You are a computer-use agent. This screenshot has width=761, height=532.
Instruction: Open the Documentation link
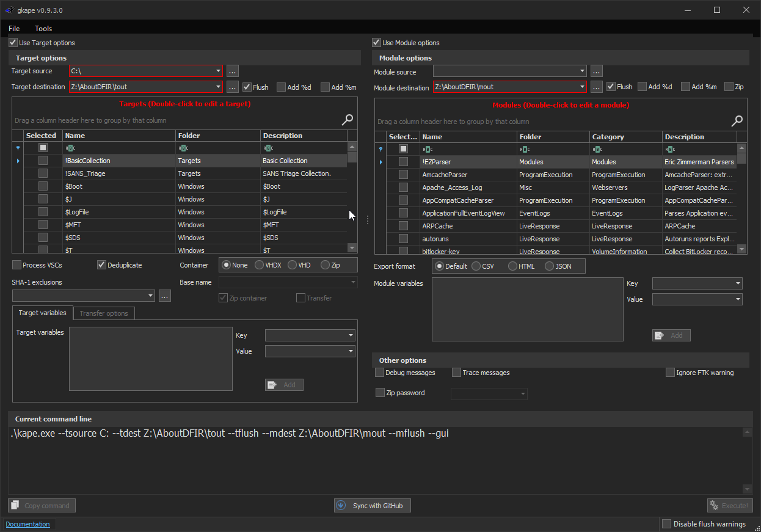27,524
